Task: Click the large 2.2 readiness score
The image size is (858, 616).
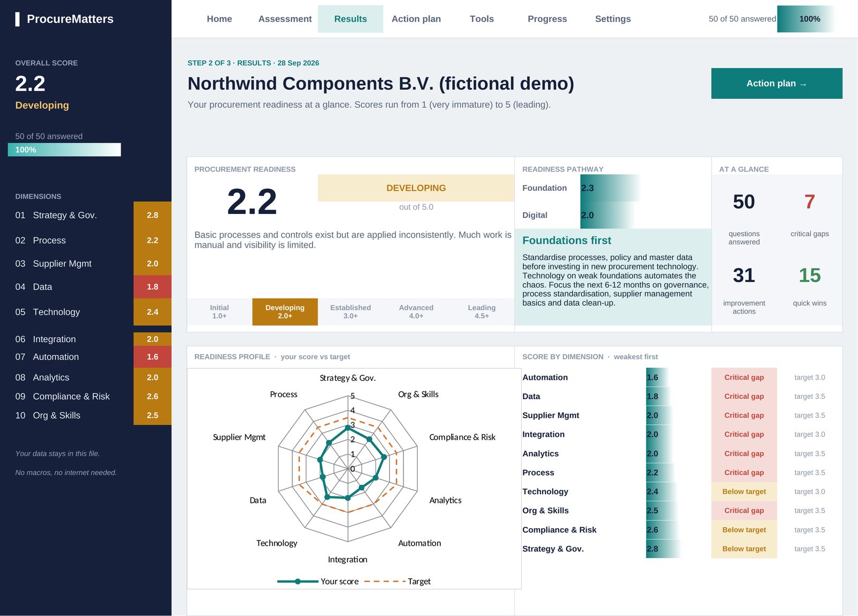Action: click(x=252, y=202)
